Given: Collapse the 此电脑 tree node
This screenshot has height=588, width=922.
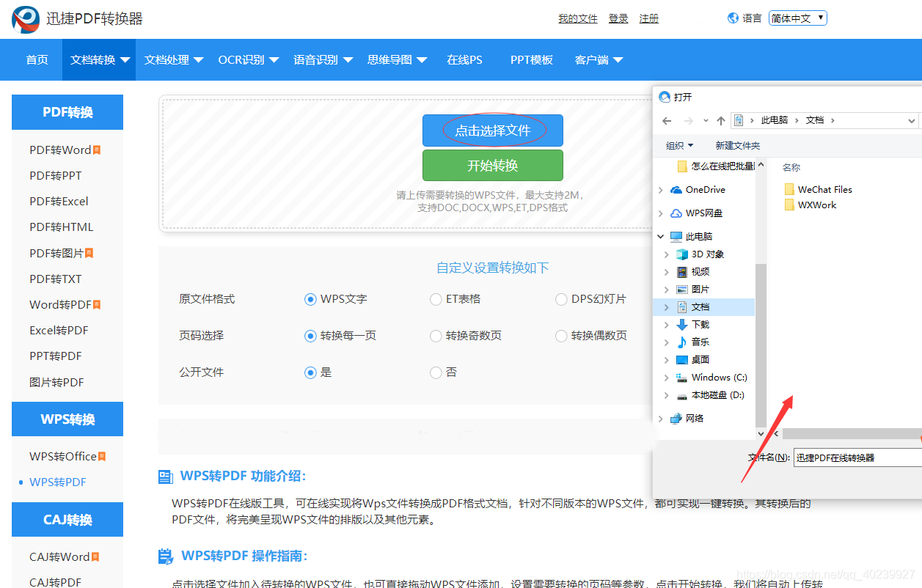Looking at the screenshot, I should pyautogui.click(x=662, y=237).
